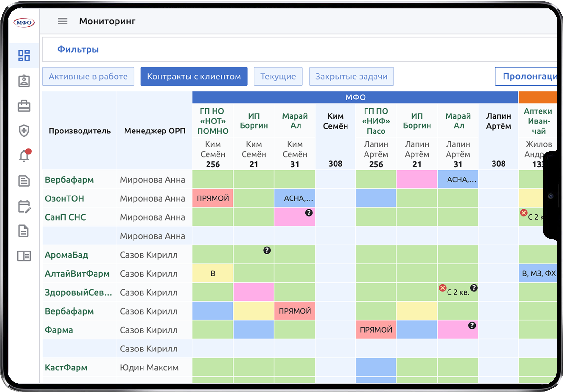Screen dimensions: 564x392
Task: Open the book layout sidebar icon
Action: 24,256
